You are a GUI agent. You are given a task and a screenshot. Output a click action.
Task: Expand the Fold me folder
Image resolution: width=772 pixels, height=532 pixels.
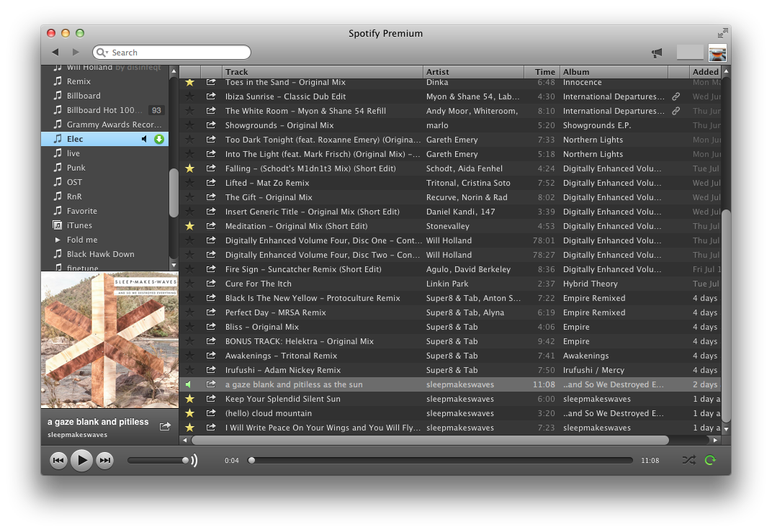(x=58, y=240)
